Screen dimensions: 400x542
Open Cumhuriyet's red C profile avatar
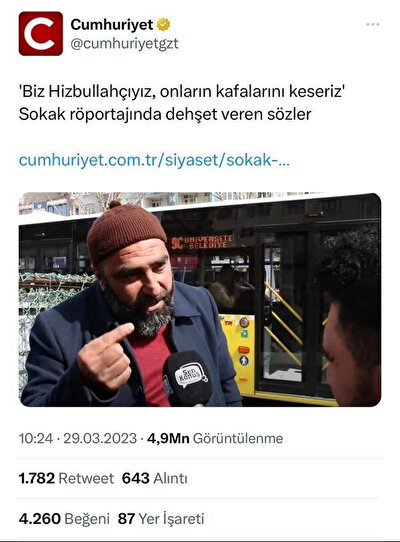click(41, 34)
